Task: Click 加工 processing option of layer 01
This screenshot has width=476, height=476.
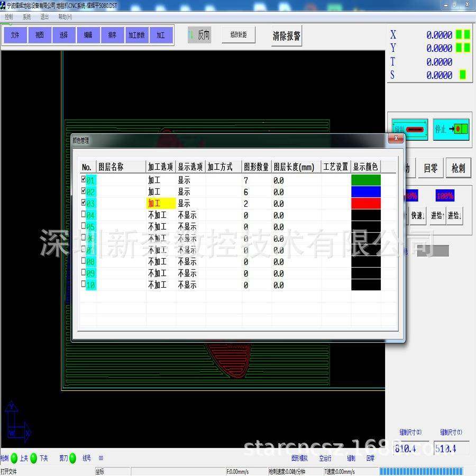Action: [x=154, y=180]
